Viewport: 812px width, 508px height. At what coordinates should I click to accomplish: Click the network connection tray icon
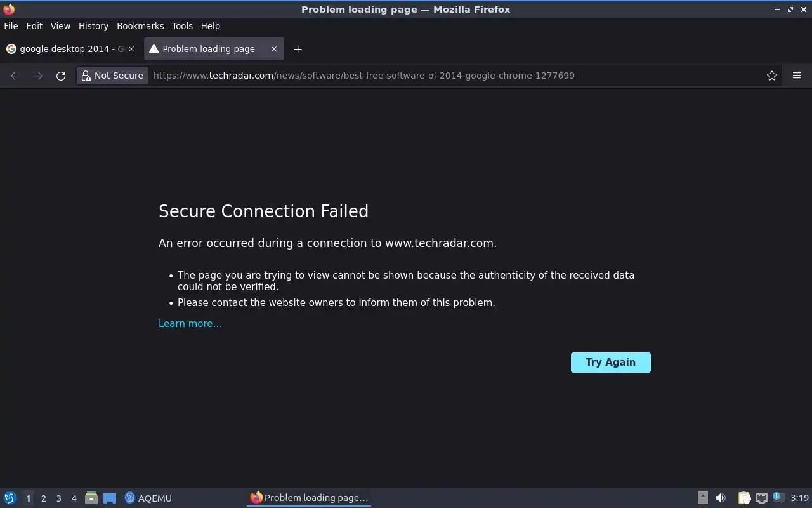[x=761, y=498]
